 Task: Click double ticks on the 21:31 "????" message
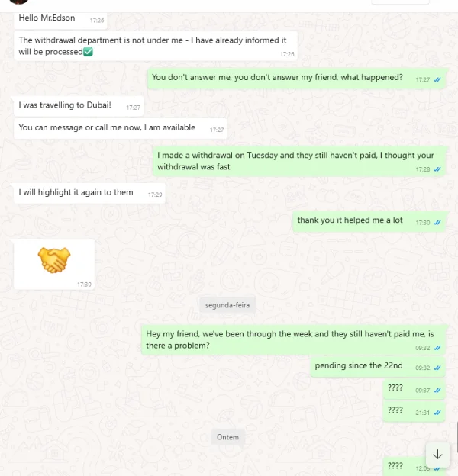click(x=437, y=412)
